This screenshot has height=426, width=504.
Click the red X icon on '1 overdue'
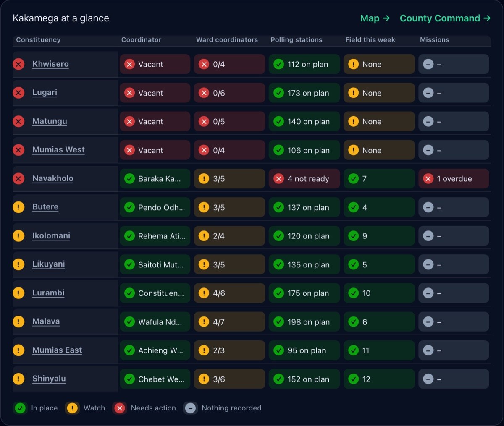(428, 179)
